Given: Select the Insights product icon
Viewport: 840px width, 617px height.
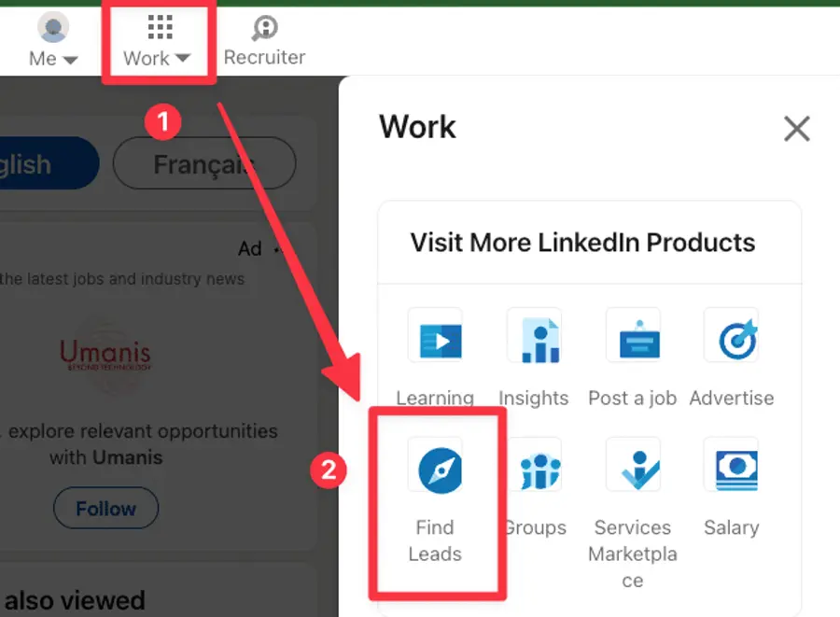Looking at the screenshot, I should click(x=534, y=337).
